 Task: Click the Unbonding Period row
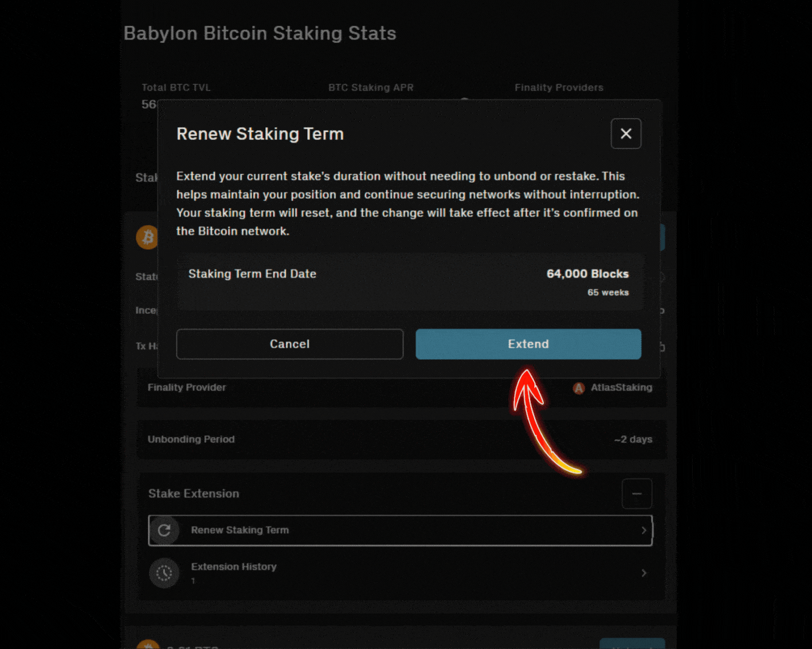(401, 439)
